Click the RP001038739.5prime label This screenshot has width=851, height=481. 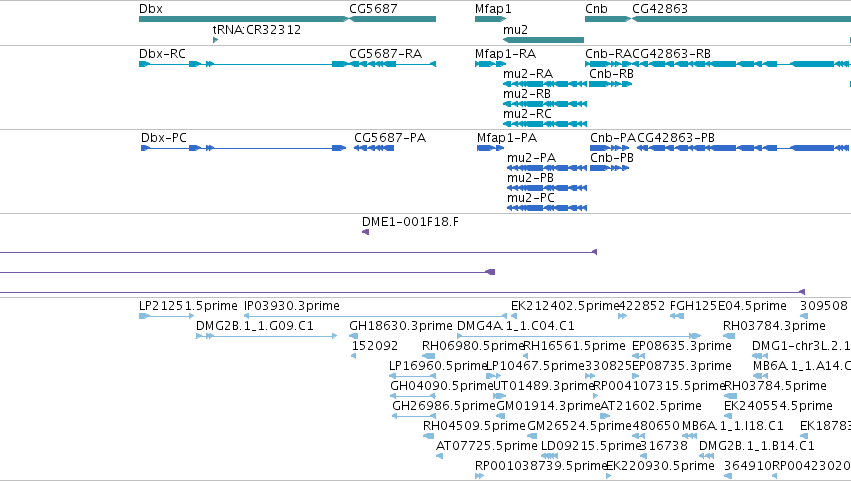click(x=541, y=467)
